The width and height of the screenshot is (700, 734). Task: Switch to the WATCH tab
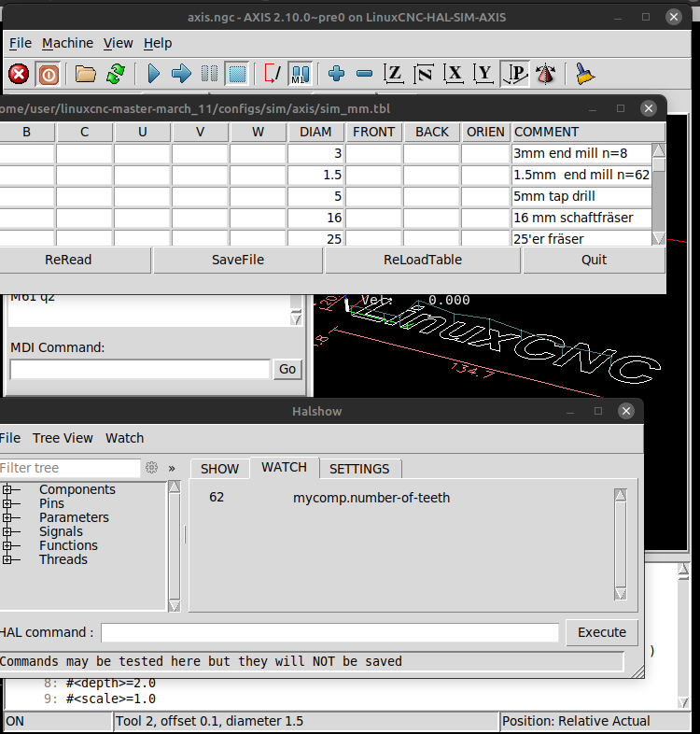pyautogui.click(x=284, y=468)
